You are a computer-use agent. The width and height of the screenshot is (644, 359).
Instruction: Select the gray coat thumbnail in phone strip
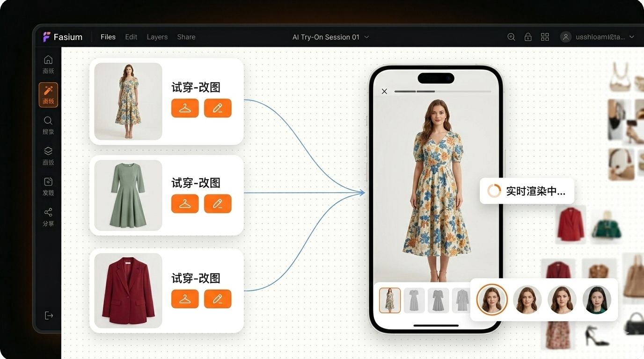pos(461,300)
